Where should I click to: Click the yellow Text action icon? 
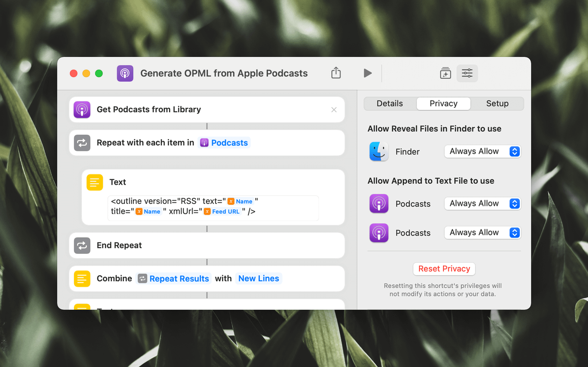click(95, 182)
